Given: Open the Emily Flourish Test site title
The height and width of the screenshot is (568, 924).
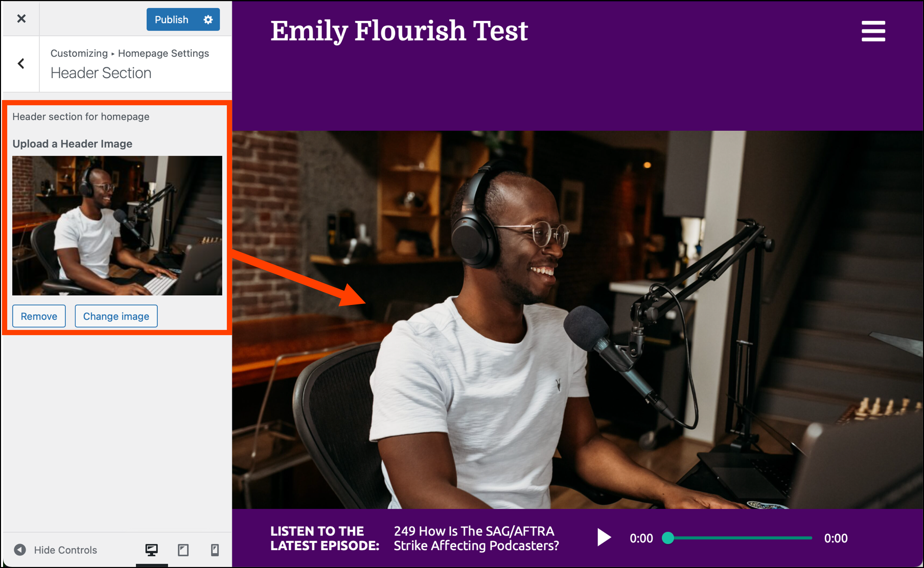Looking at the screenshot, I should coord(399,31).
